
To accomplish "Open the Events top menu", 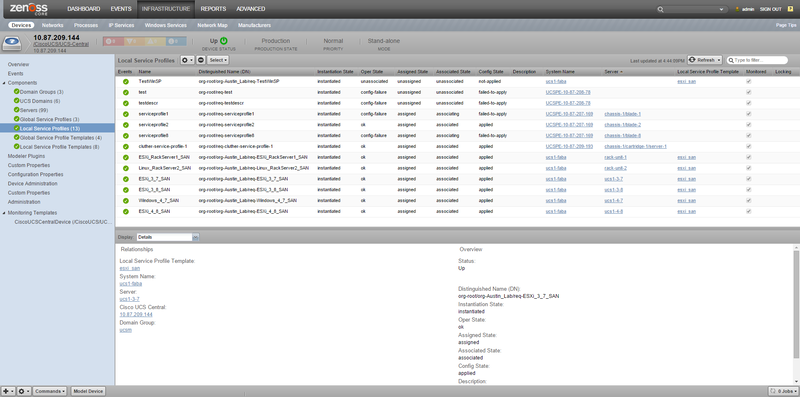I will point(121,9).
